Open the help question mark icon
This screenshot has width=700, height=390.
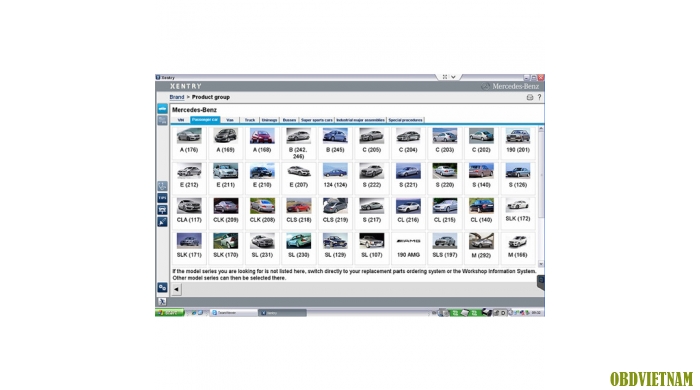(539, 97)
